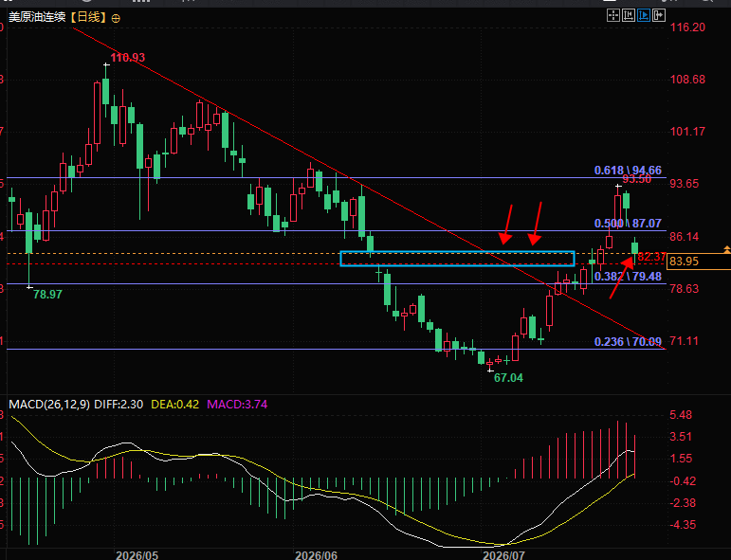Toggle the blue highlighted axis play icon
Screen dimensions: 731x560
tap(644, 16)
